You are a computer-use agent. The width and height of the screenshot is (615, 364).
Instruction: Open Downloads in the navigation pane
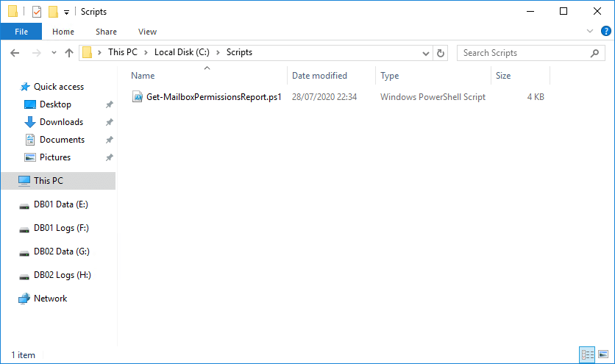click(x=62, y=122)
